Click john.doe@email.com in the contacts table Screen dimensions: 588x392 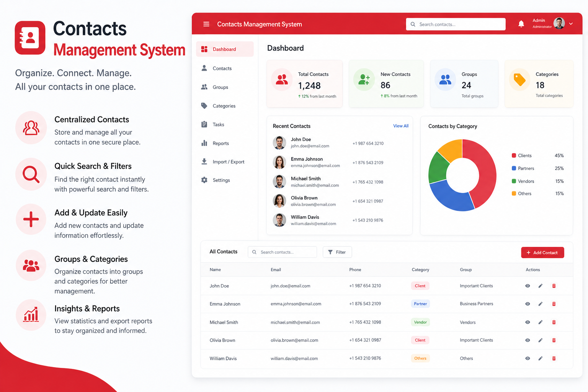290,286
